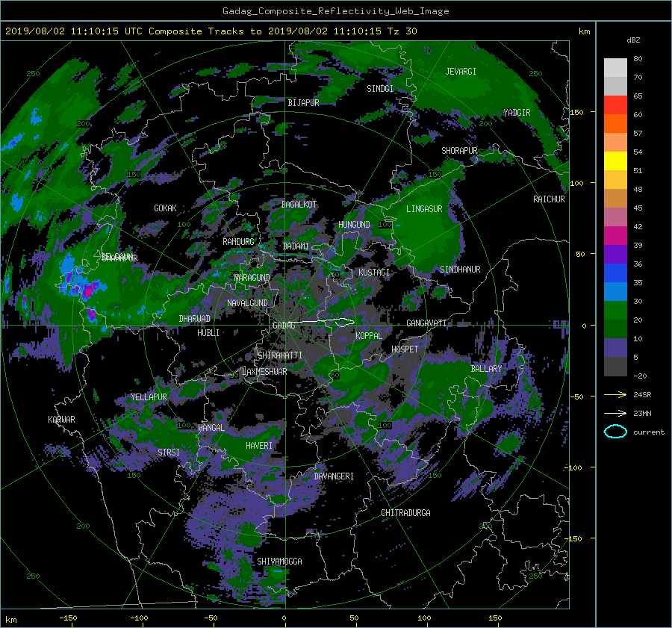
Task: Pick the purple swatch between 39 and 36 dBZ
Action: [615, 254]
